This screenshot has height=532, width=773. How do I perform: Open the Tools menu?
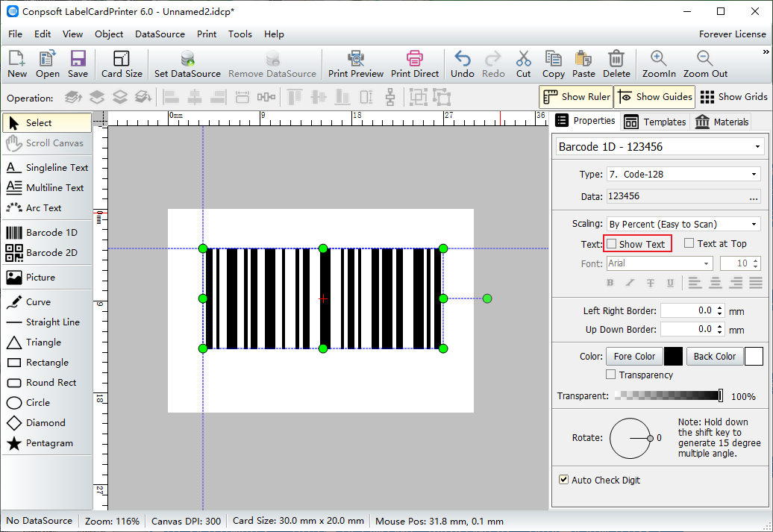240,34
